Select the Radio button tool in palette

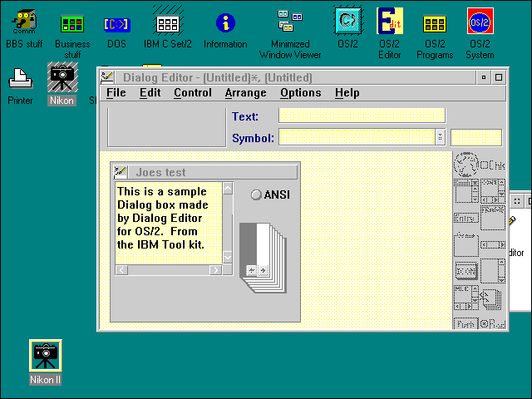493,323
